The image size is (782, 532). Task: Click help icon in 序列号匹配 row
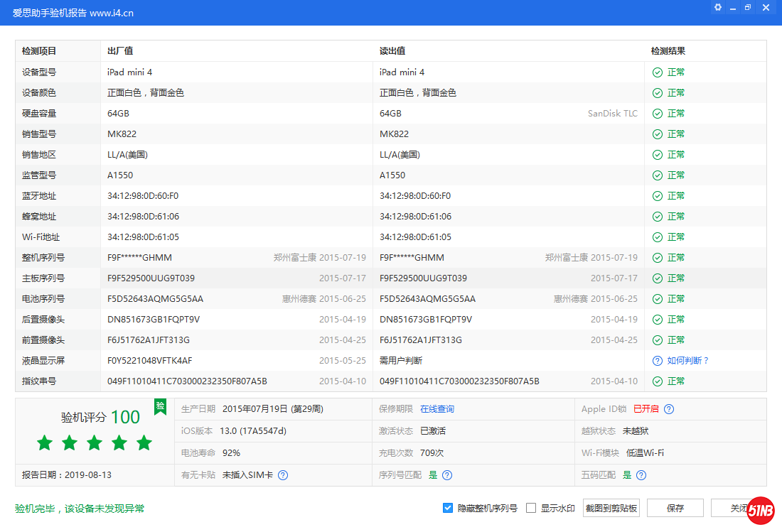coord(447,475)
